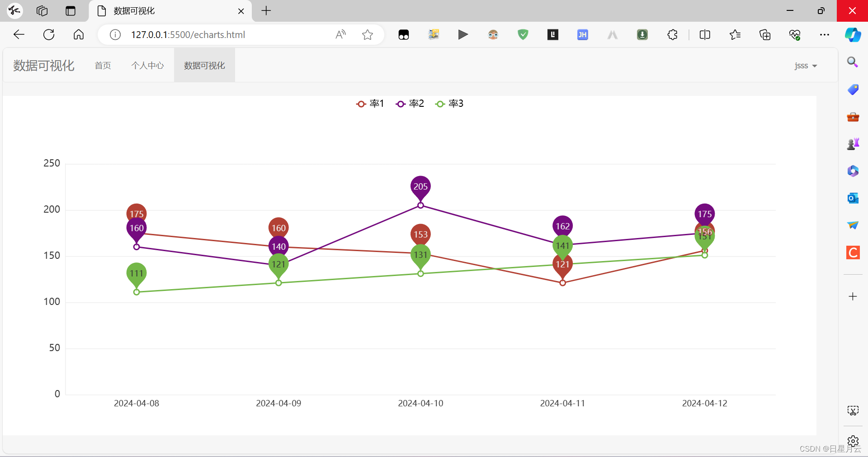Click the x-axis label 2024-04-12

click(x=704, y=403)
